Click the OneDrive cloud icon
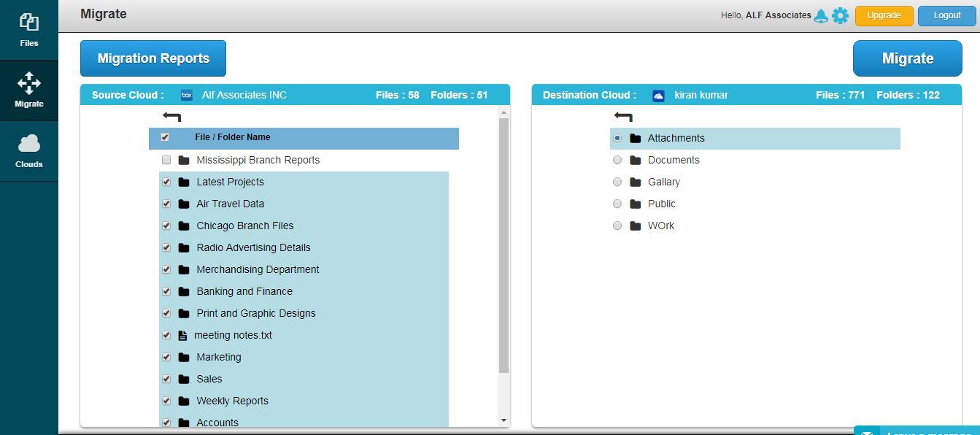 click(658, 96)
